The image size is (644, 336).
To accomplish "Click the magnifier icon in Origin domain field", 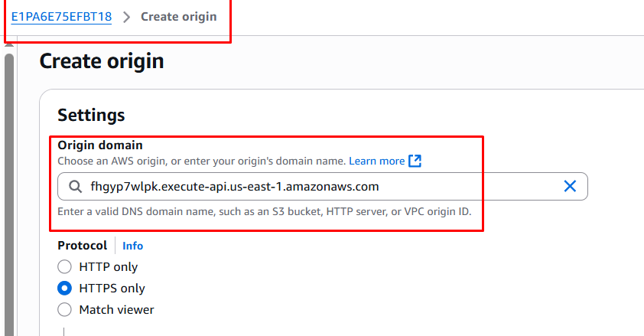I will pos(75,186).
